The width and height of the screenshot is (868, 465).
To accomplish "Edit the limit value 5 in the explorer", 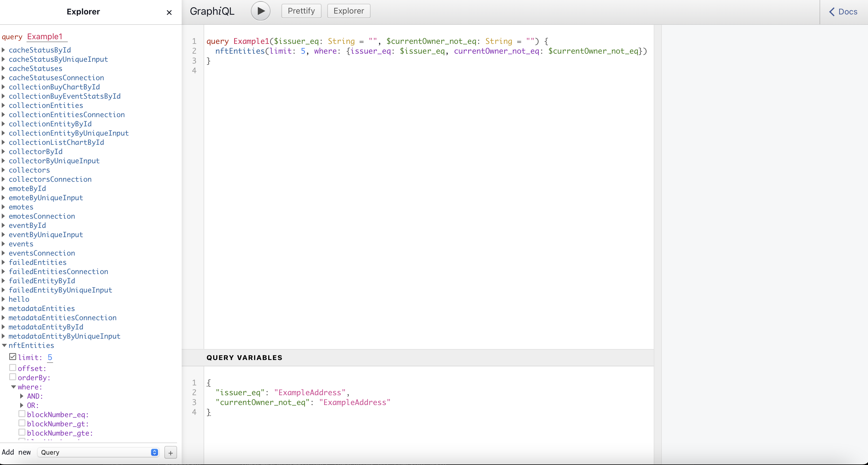I will click(x=50, y=357).
